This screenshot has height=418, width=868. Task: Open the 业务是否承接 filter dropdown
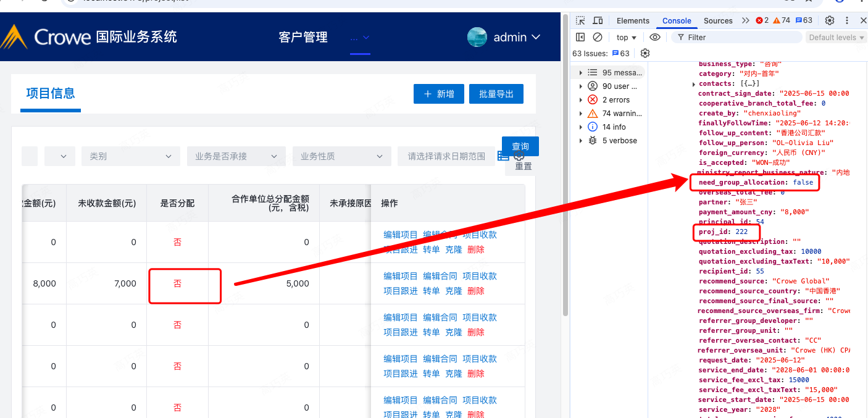[x=236, y=156]
